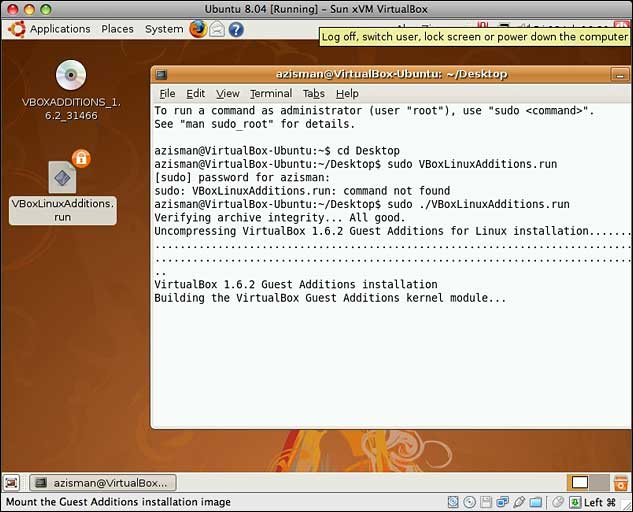Click the terminal window menu icon in title bar

(162, 74)
